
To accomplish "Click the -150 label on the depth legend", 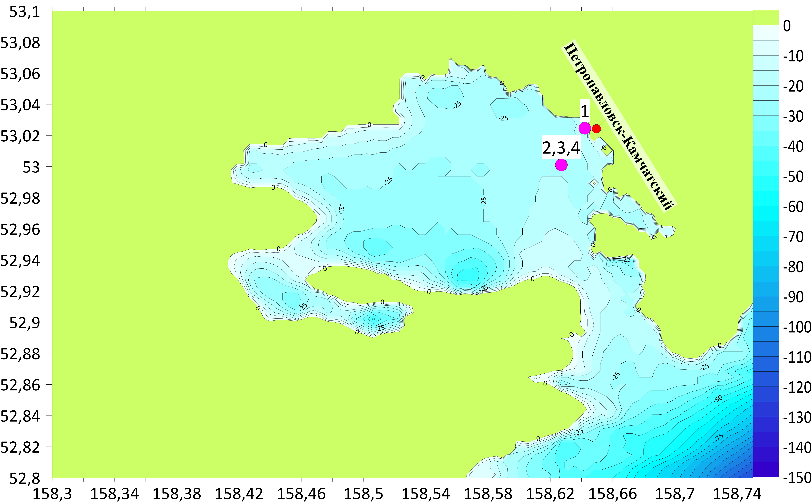I will click(797, 478).
